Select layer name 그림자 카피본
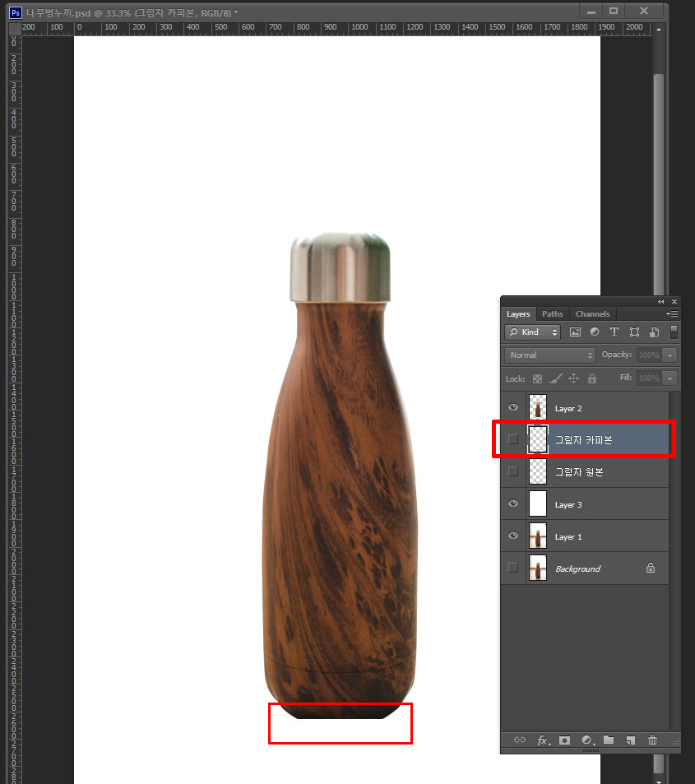Image resolution: width=695 pixels, height=784 pixels. [583, 440]
